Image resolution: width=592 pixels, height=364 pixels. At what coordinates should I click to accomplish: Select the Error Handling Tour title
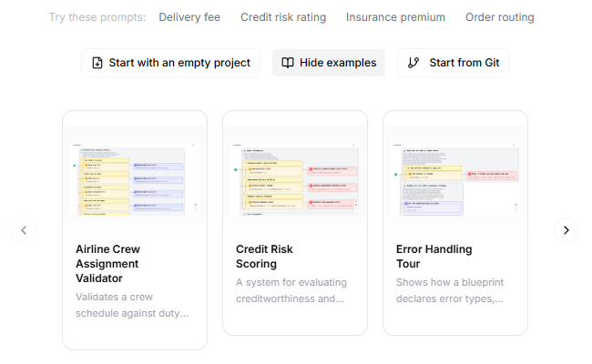(434, 257)
